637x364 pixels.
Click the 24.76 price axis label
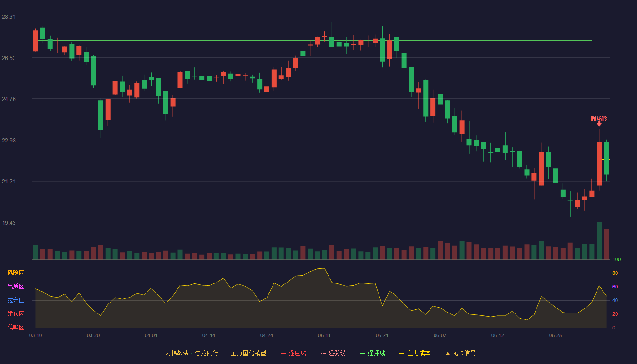(9, 99)
